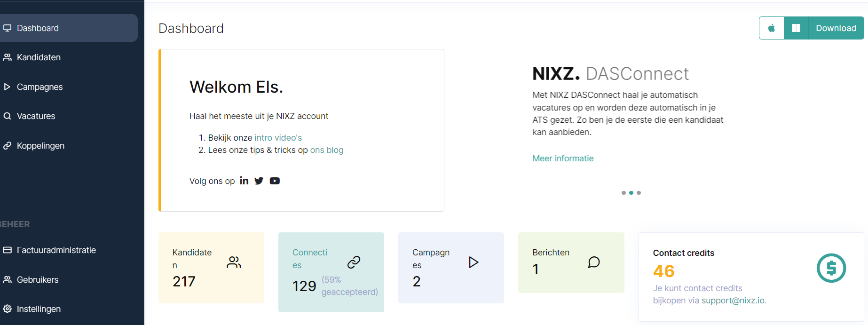Click the Gebruikers users icon in sidebar
Image resolution: width=868 pixels, height=325 pixels.
(x=7, y=280)
